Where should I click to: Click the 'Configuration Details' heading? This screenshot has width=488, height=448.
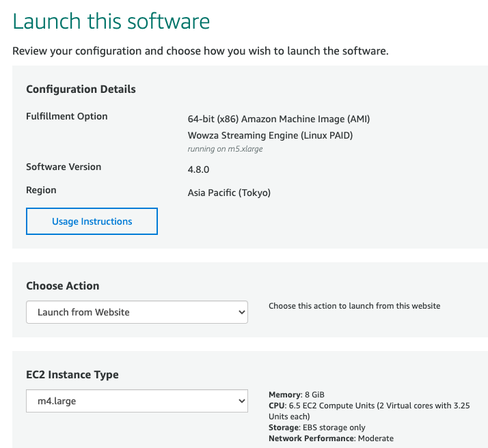[x=81, y=89]
